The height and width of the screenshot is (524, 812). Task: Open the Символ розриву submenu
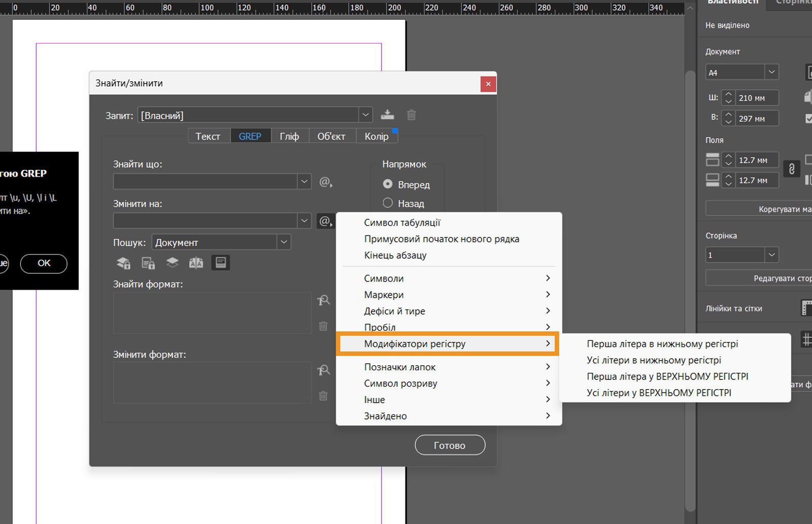pos(449,383)
